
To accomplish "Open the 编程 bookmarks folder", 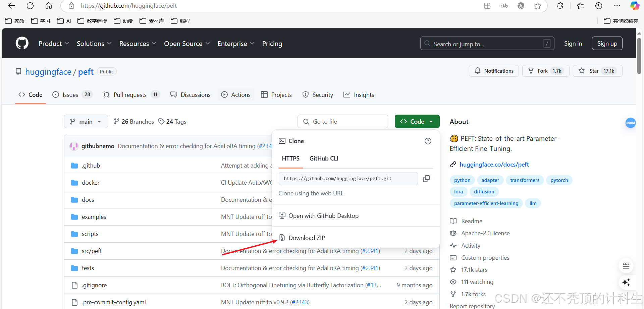I will [180, 21].
